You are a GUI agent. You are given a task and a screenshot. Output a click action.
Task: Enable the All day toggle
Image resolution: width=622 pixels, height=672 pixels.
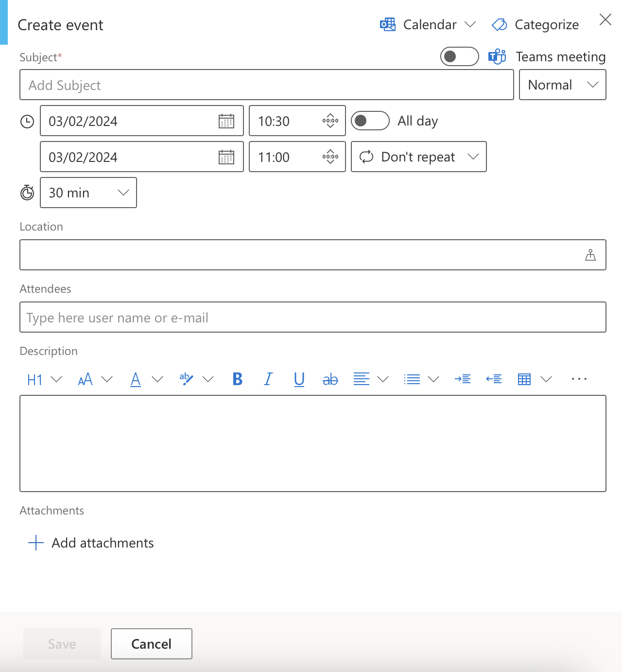coord(370,121)
